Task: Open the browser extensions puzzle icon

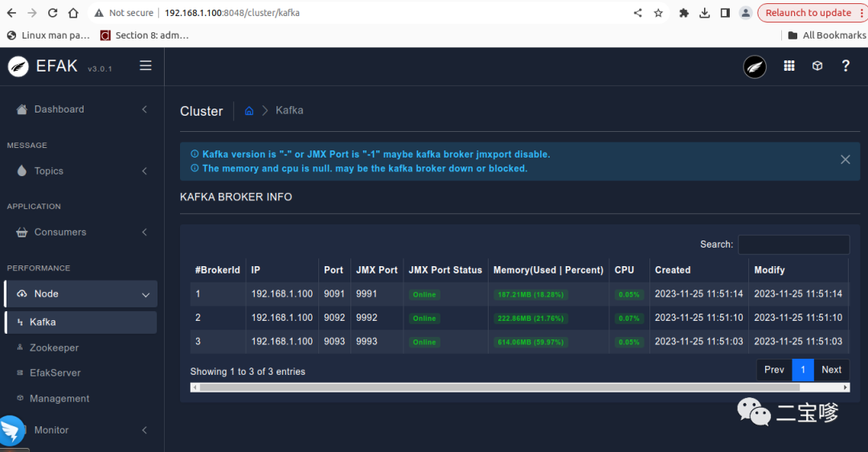Action: 684,13
